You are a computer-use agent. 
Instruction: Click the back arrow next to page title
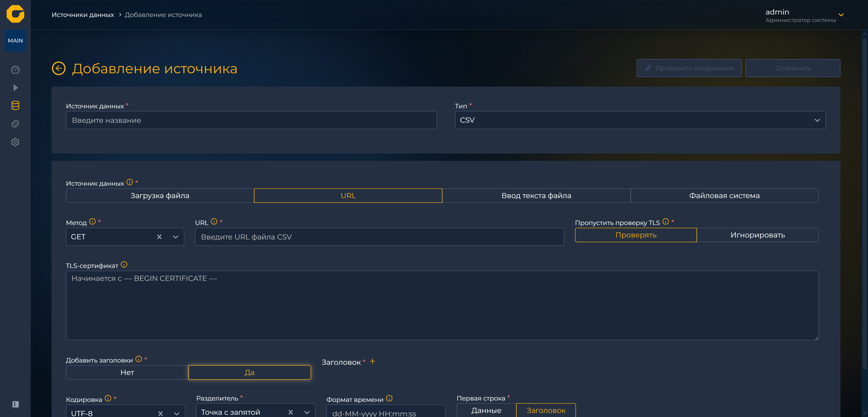click(x=59, y=69)
